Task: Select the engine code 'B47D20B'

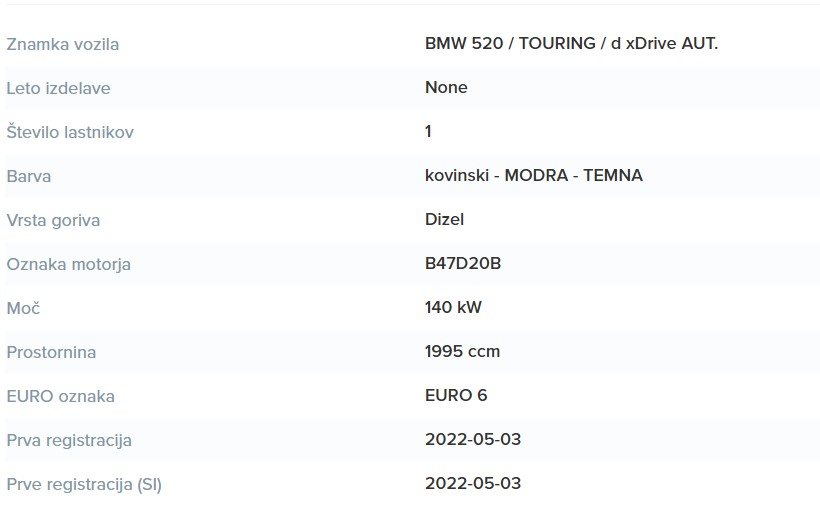Action: 463,263
